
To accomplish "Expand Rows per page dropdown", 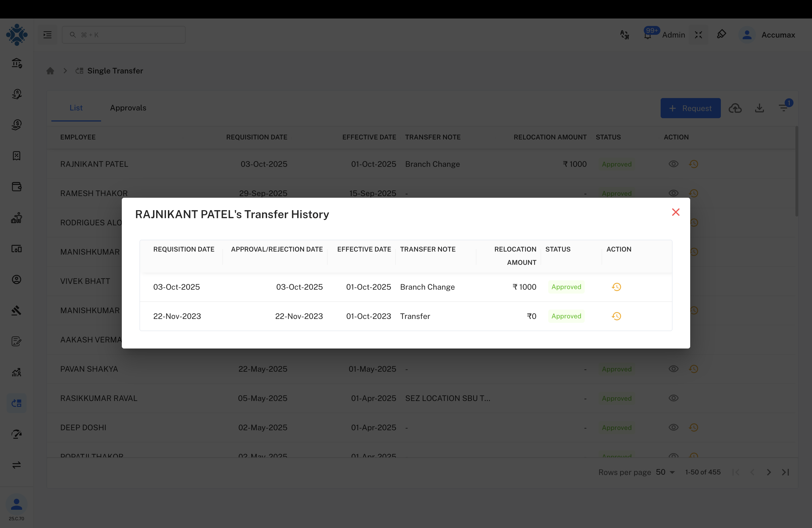I will 665,472.
